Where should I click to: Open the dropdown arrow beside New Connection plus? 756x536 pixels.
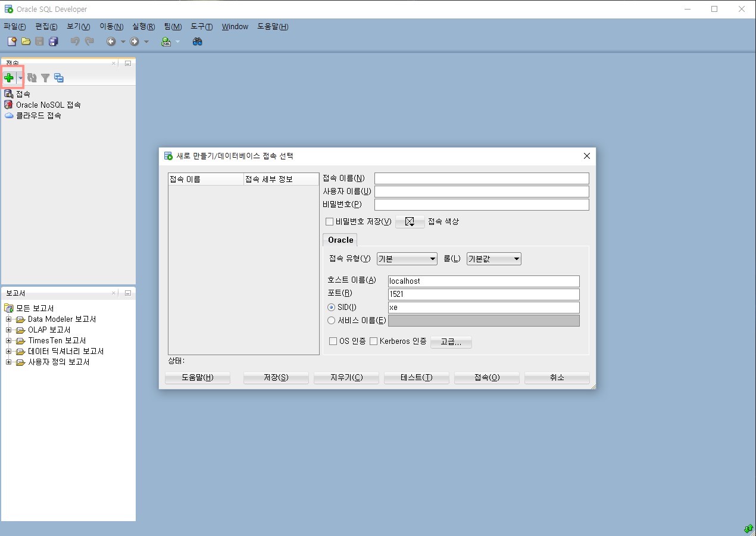point(20,78)
